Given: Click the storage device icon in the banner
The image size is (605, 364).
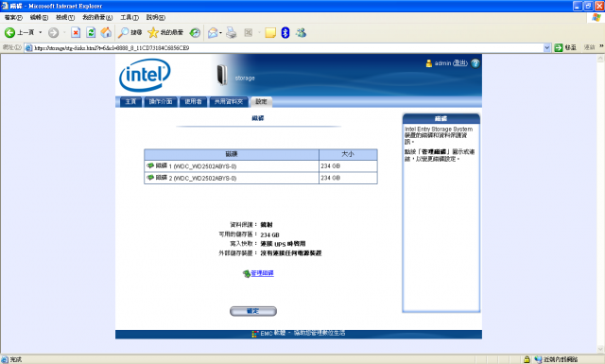Looking at the screenshot, I should (221, 75).
